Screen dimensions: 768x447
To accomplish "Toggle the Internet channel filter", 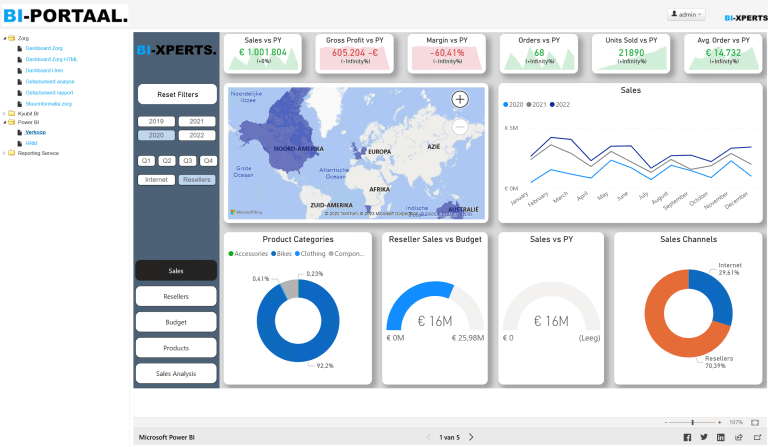I will click(156, 180).
